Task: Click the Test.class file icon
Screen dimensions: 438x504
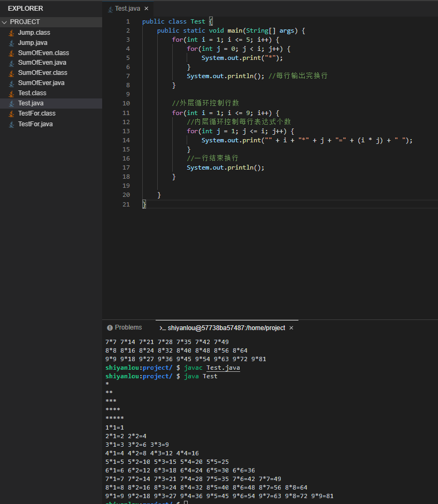Action: tap(12, 94)
